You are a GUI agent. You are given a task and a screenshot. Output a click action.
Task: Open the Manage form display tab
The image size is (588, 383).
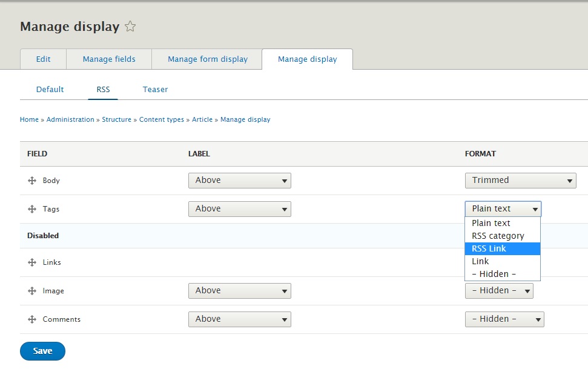pos(207,59)
